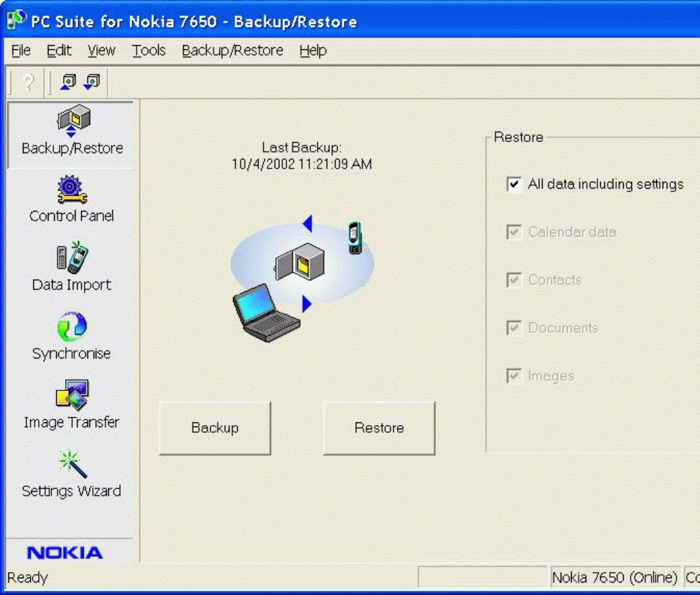Click the Ready status bar text
The image size is (700, 595).
pyautogui.click(x=27, y=578)
